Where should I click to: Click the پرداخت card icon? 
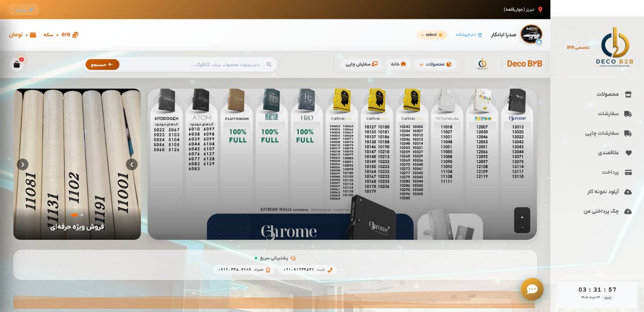[628, 172]
